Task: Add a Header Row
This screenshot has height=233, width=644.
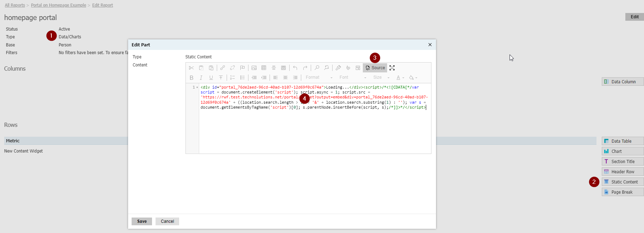Action: click(x=623, y=171)
